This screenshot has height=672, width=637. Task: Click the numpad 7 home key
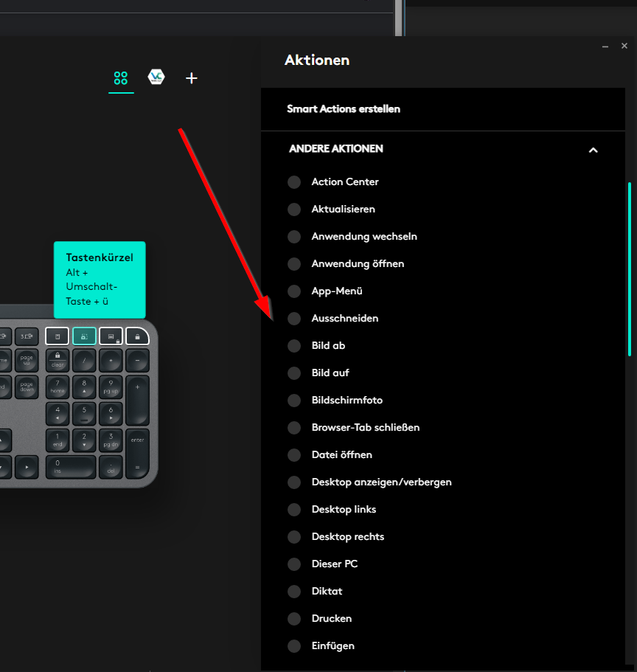point(58,387)
